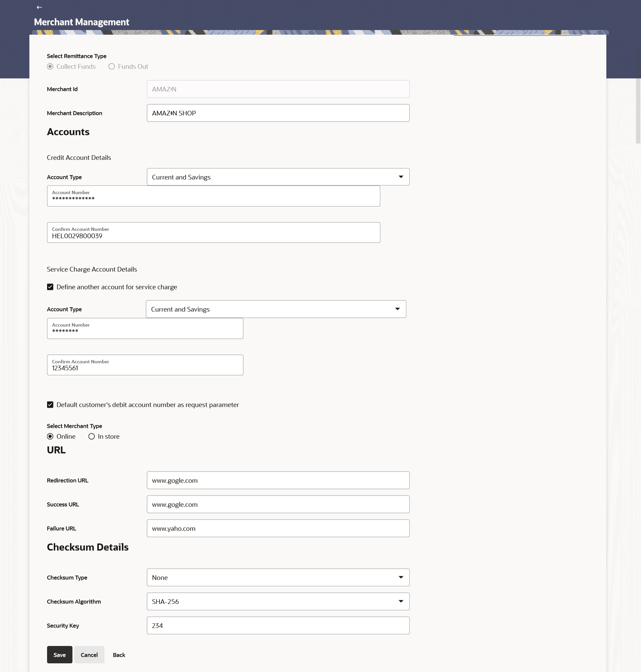This screenshot has width=641, height=672.
Task: Select Funds Out remittance type
Action: (112, 67)
